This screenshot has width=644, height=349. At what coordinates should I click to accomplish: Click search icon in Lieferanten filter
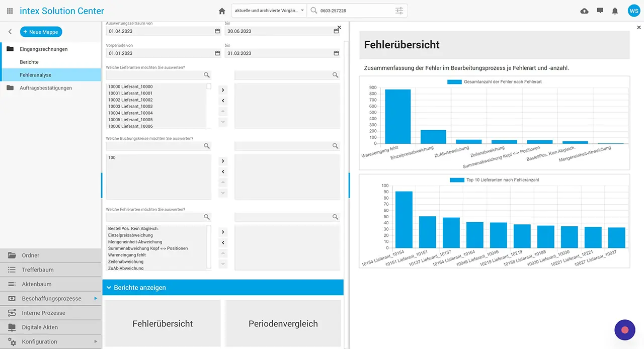coord(206,75)
